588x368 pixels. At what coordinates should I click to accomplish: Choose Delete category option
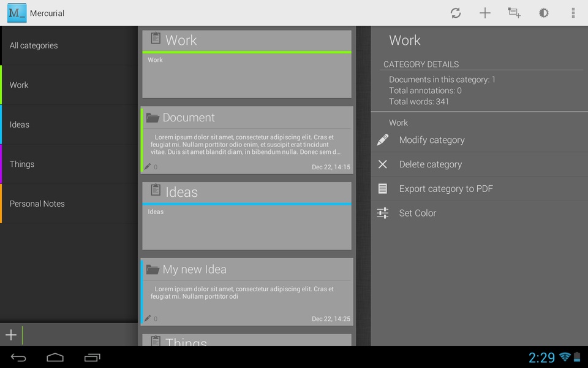(479, 164)
